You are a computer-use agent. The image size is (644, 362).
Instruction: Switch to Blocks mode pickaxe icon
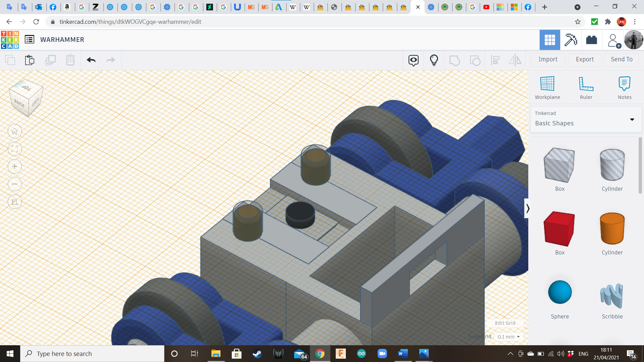pos(571,40)
